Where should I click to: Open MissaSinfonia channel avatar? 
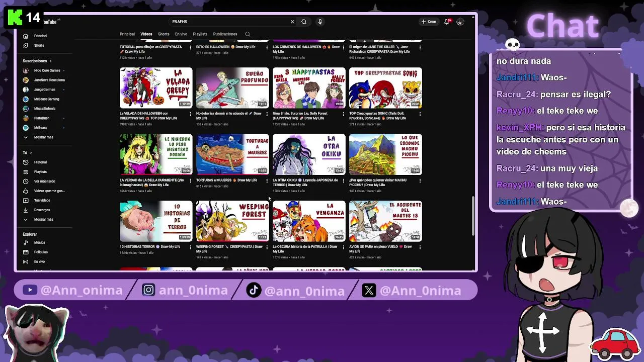26,109
